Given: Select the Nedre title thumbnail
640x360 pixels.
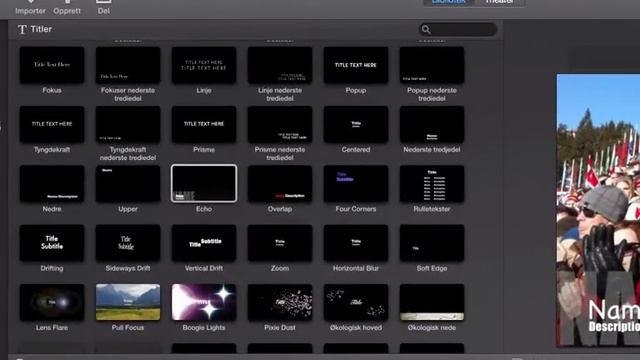Looking at the screenshot, I should (x=52, y=184).
